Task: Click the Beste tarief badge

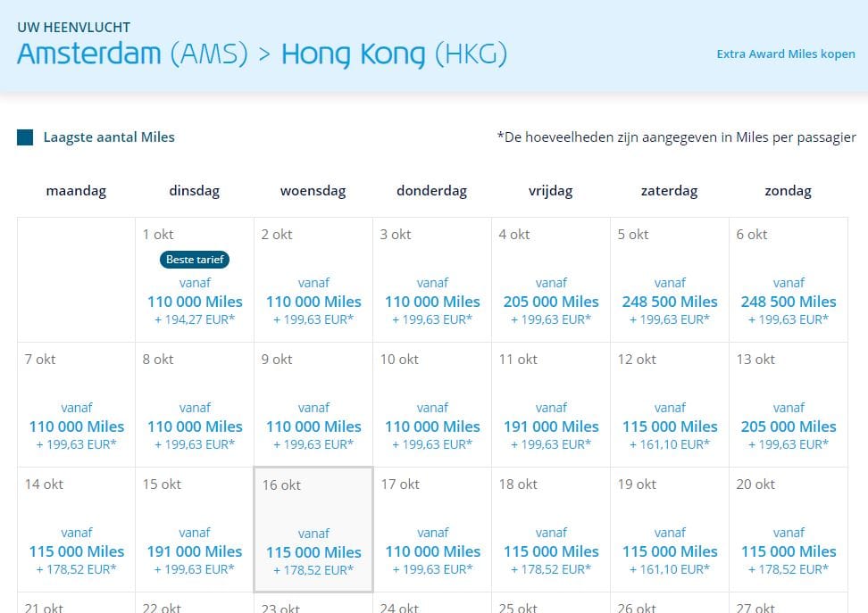Action: point(195,260)
